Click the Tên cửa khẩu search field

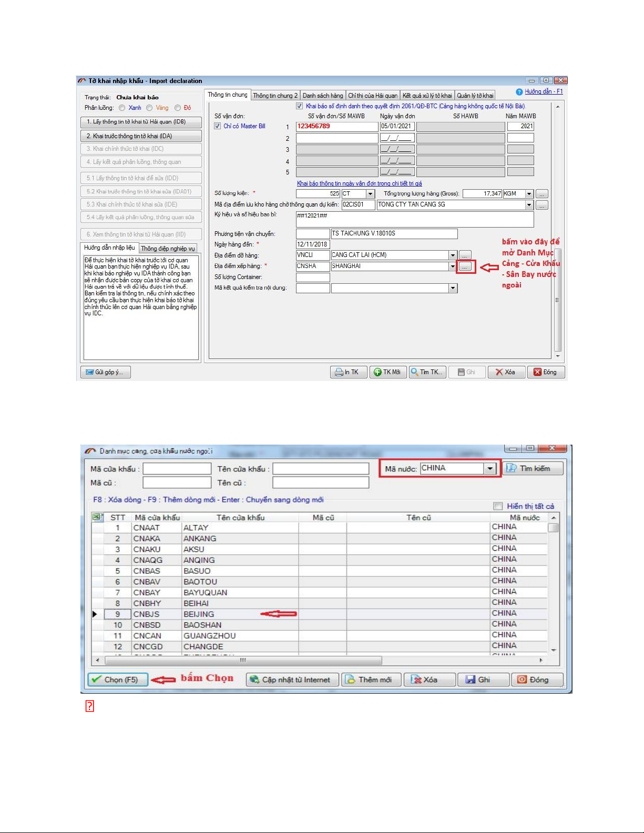click(321, 469)
